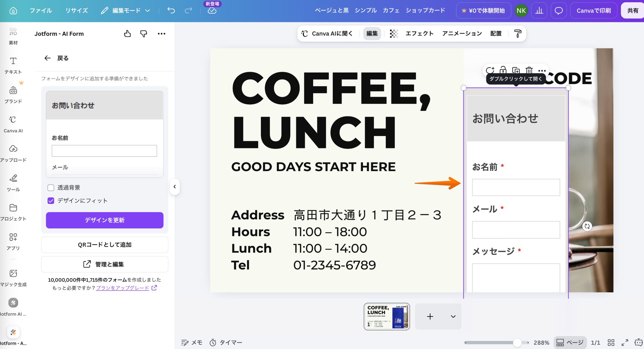Select page 1 thumbnail
644x349 pixels.
(387, 317)
